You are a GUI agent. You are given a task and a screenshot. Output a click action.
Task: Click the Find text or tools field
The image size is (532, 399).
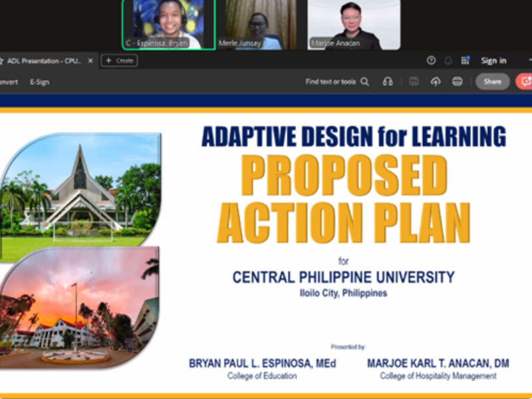[x=331, y=82]
